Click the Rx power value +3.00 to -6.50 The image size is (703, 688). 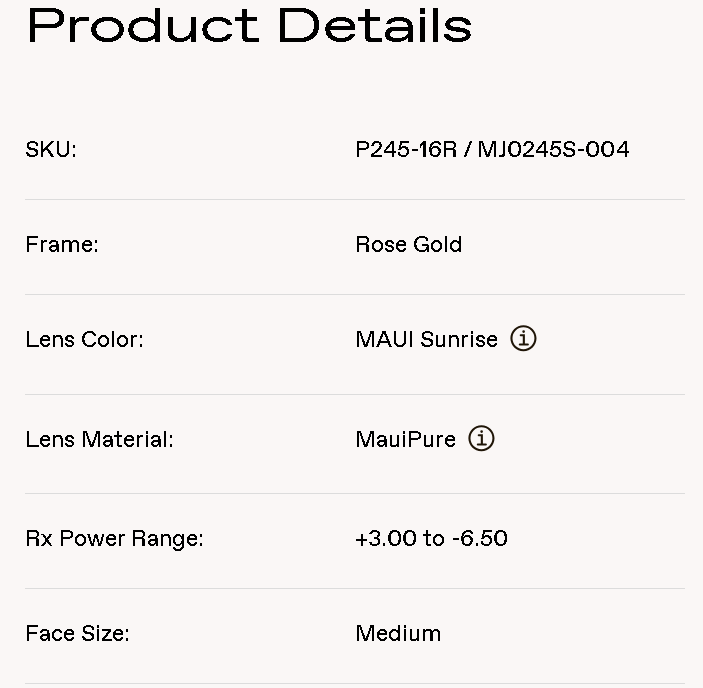tap(431, 539)
